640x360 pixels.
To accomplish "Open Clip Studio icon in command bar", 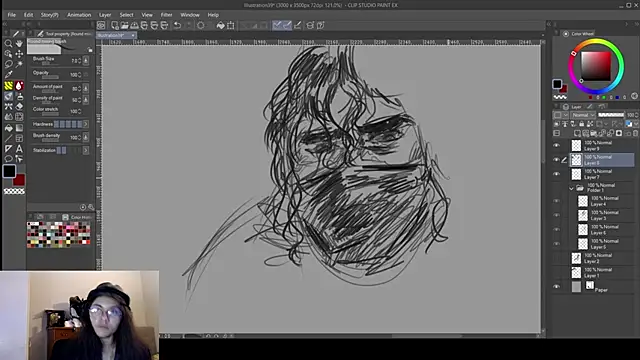I will click(x=101, y=25).
